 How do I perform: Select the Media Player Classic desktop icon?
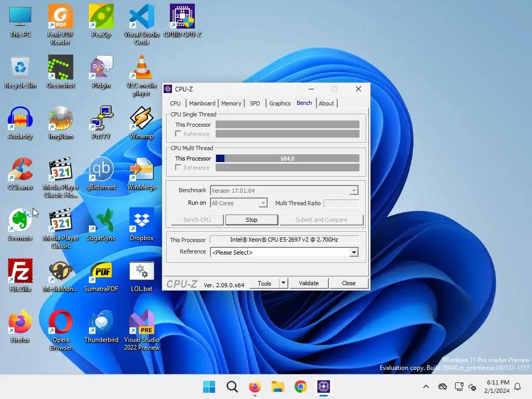click(60, 228)
